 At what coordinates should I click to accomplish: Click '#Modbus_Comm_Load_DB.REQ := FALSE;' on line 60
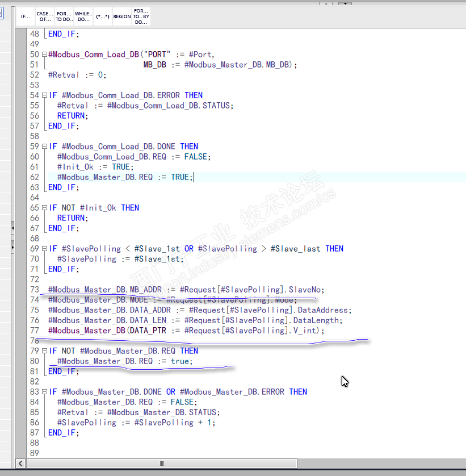(x=134, y=157)
